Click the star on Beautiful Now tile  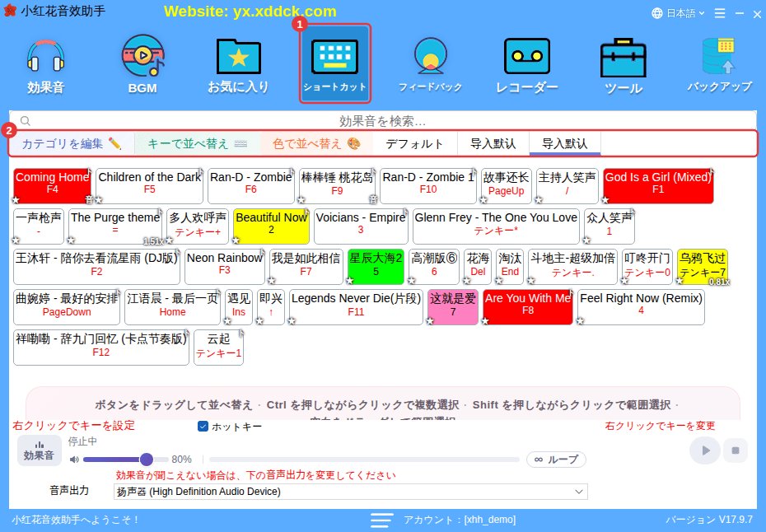(x=236, y=240)
